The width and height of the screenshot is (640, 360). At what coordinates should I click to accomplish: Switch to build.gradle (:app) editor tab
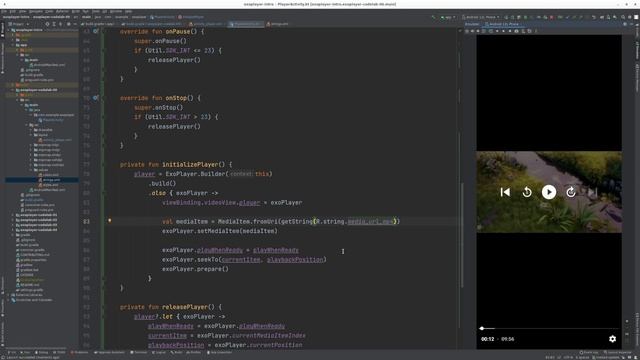pos(98,24)
